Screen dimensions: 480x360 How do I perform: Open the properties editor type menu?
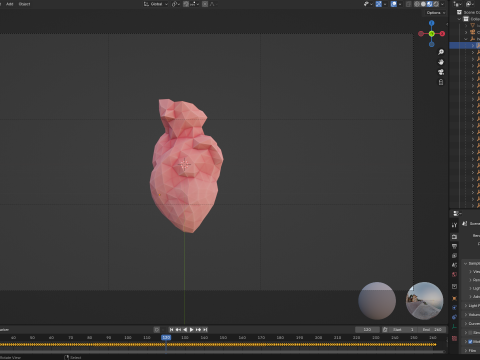coord(456,213)
